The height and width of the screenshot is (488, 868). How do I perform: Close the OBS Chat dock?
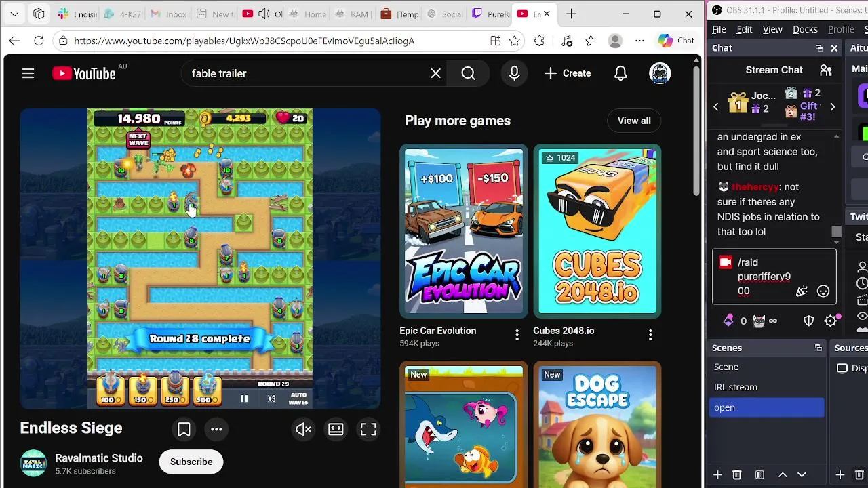[x=834, y=48]
